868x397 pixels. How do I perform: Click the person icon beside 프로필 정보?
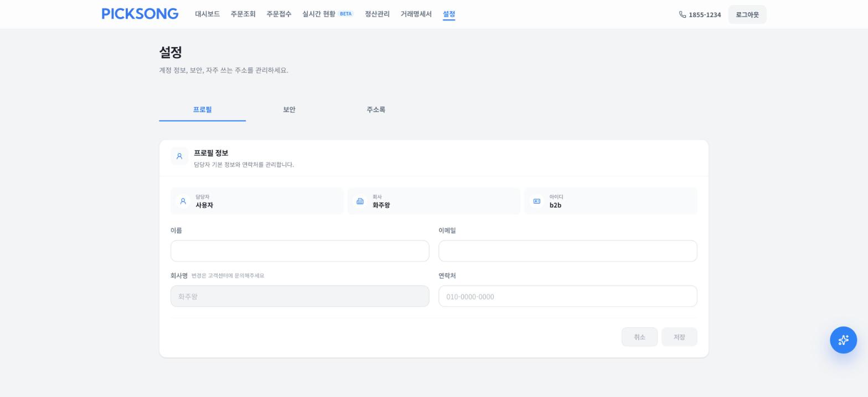[x=179, y=156]
